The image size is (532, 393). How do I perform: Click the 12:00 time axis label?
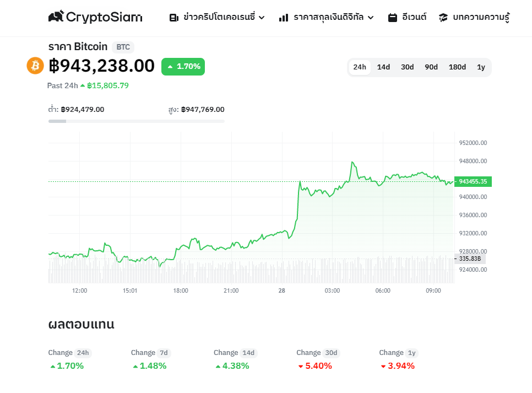[x=79, y=291]
